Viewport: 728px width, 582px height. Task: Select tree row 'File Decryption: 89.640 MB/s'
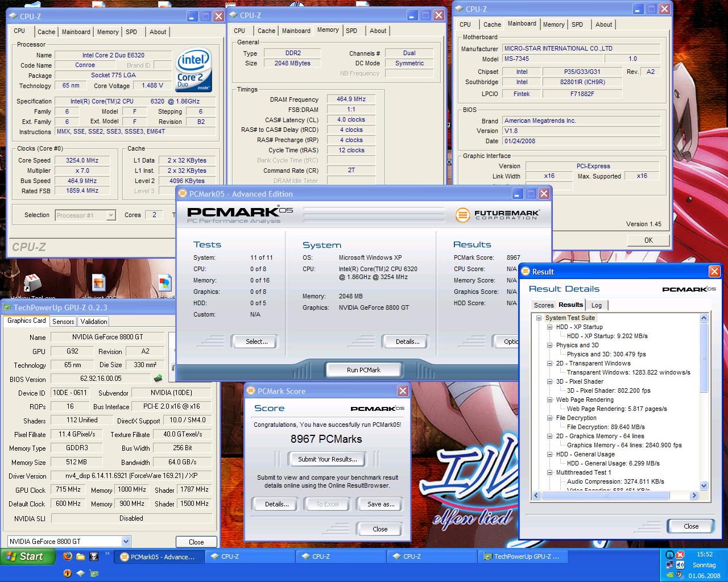pyautogui.click(x=606, y=427)
